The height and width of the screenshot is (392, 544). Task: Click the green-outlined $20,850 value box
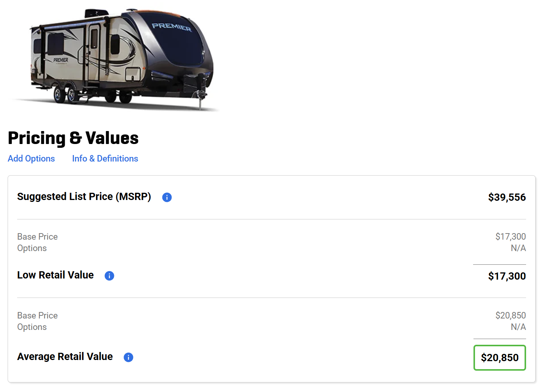(x=499, y=358)
